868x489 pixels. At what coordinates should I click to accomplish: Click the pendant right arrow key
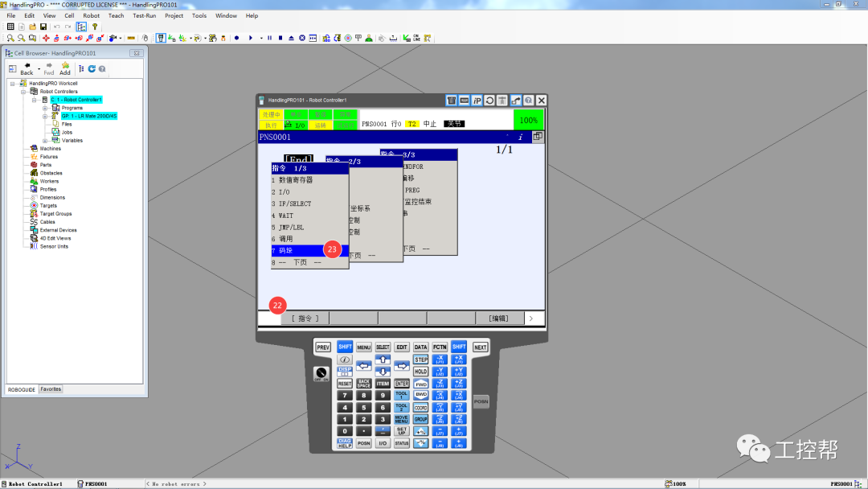pos(402,365)
